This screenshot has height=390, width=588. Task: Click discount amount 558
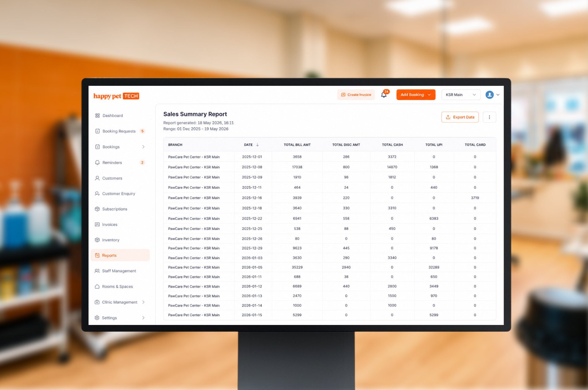click(x=346, y=219)
